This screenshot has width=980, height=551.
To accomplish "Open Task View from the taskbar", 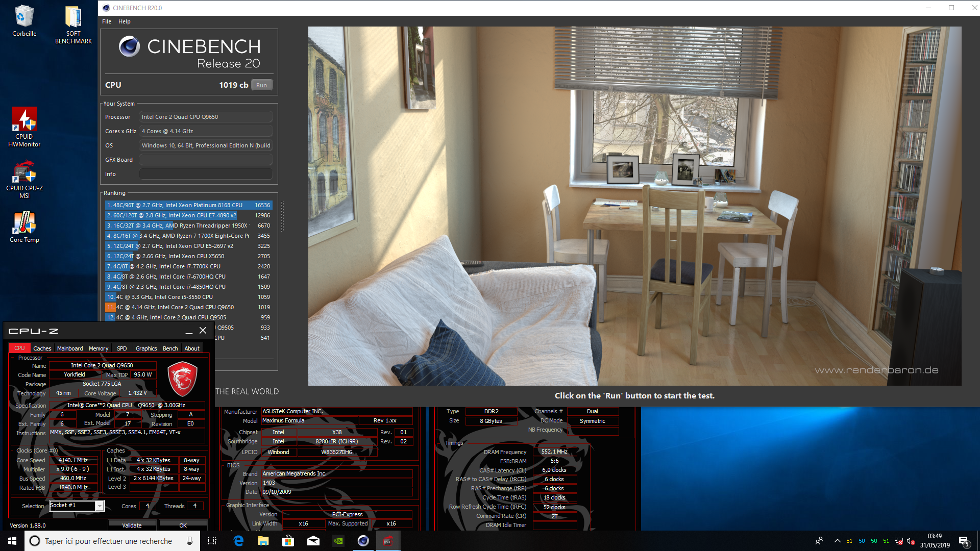I will click(x=212, y=541).
